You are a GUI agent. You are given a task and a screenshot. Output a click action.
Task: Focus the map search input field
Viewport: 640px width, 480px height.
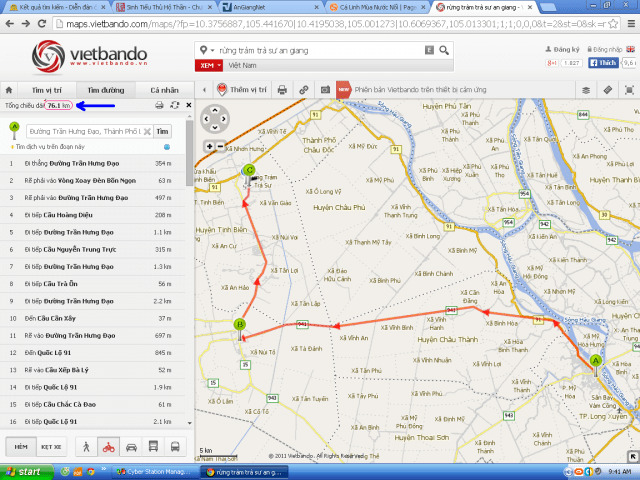click(320, 50)
